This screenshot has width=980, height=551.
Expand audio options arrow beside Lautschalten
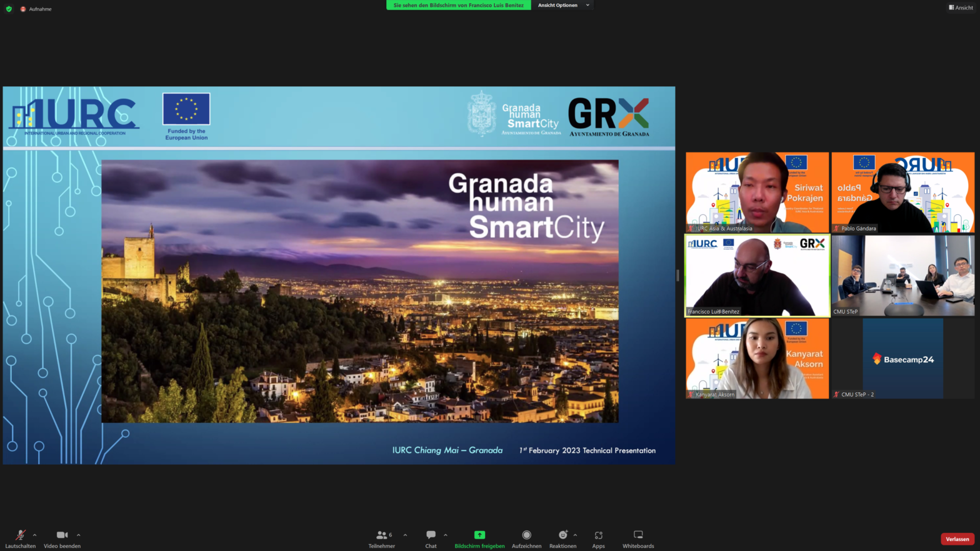click(34, 535)
